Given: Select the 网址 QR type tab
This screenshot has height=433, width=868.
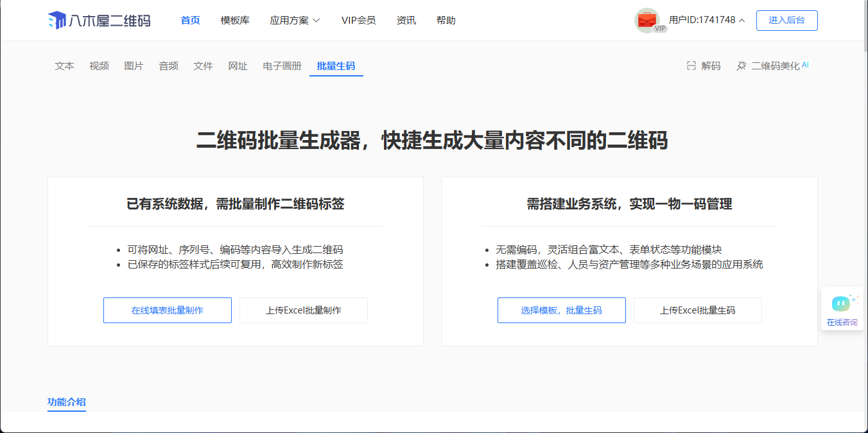Looking at the screenshot, I should pyautogui.click(x=238, y=66).
